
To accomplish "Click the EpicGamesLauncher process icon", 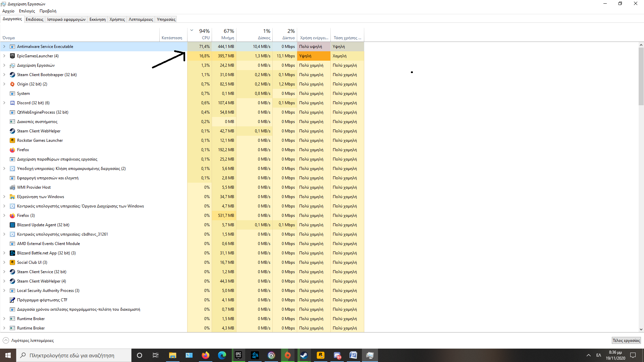I will (12, 56).
